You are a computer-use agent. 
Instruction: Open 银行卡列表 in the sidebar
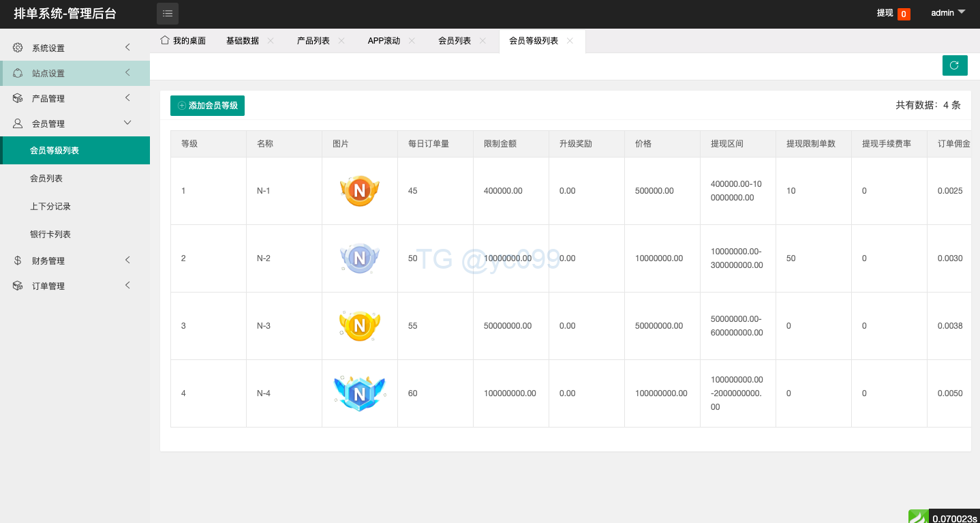[x=50, y=234]
